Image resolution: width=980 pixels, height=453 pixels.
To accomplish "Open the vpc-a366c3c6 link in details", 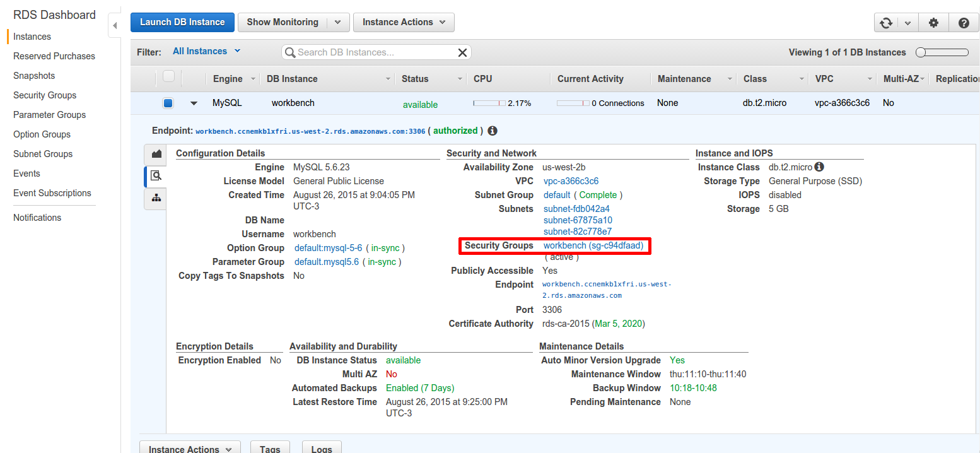I will pyautogui.click(x=571, y=181).
